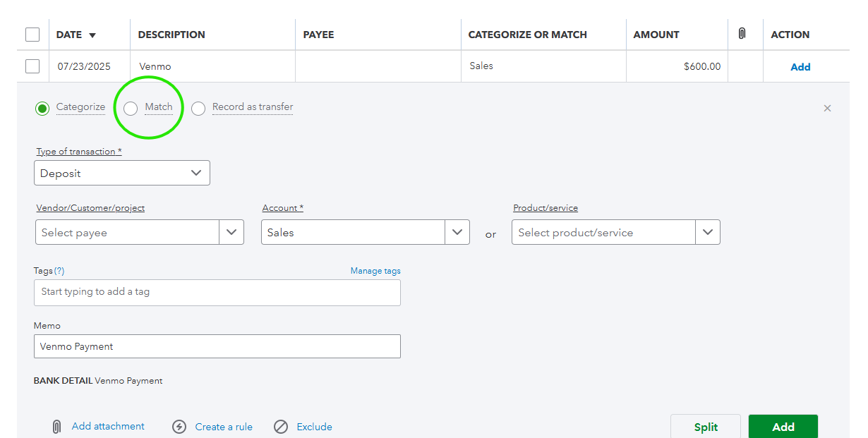
Task: Click the Account field label
Action: coord(282,208)
